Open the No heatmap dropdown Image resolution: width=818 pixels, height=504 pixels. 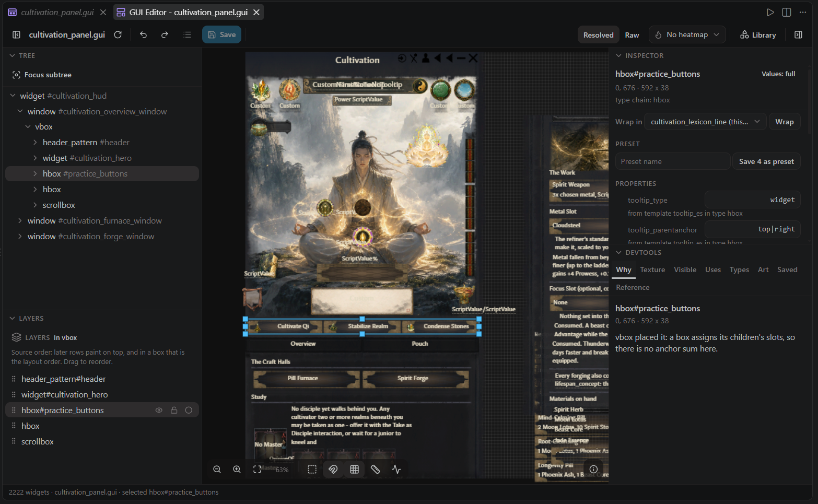(x=687, y=34)
